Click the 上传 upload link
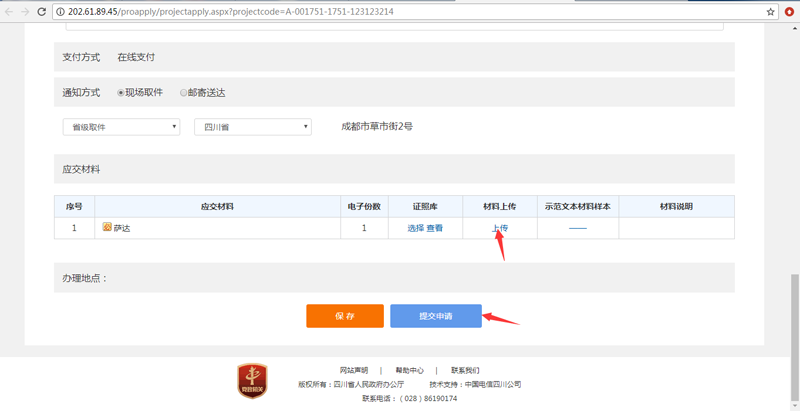 499,228
